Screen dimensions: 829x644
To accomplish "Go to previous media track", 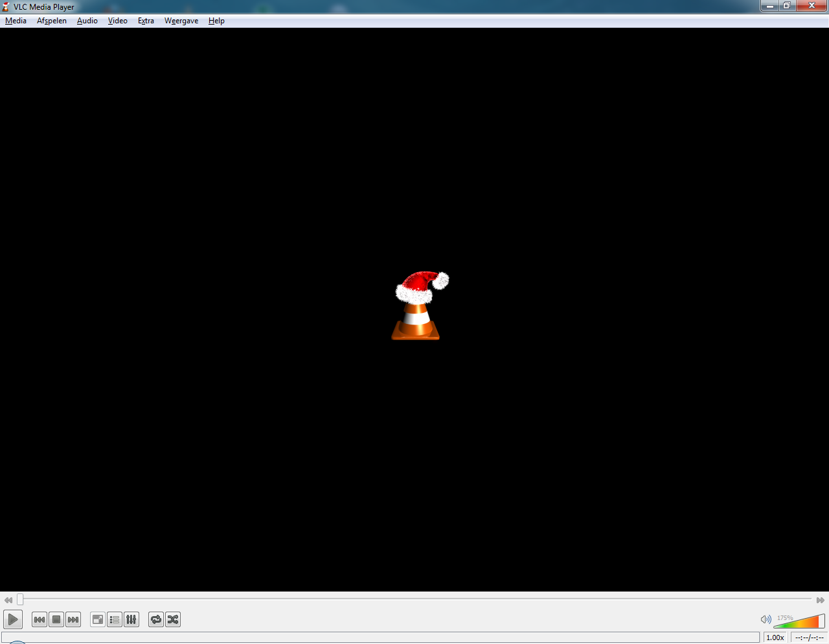I will tap(40, 619).
